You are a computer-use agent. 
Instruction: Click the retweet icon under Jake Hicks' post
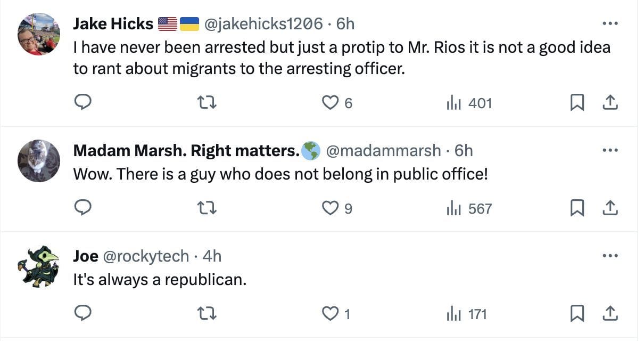(x=207, y=102)
